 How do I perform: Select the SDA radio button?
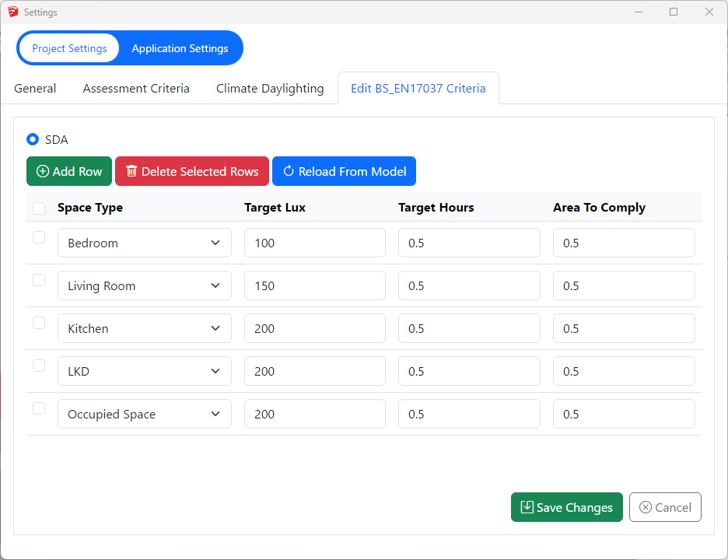(x=33, y=140)
